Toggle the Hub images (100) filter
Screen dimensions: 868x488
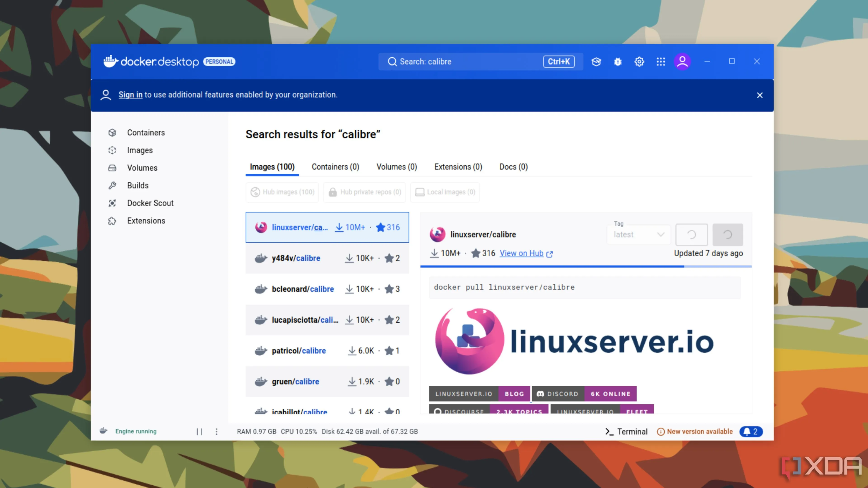(x=282, y=192)
